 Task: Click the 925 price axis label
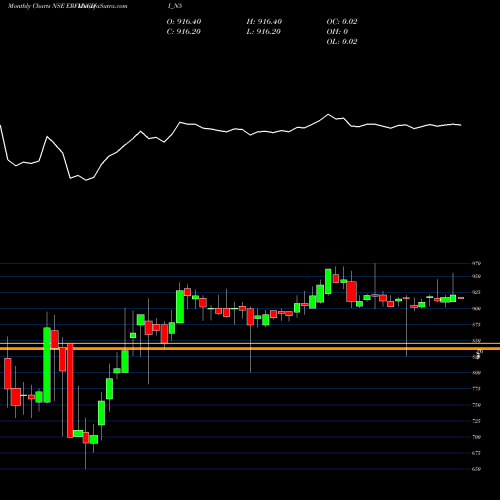(476, 292)
